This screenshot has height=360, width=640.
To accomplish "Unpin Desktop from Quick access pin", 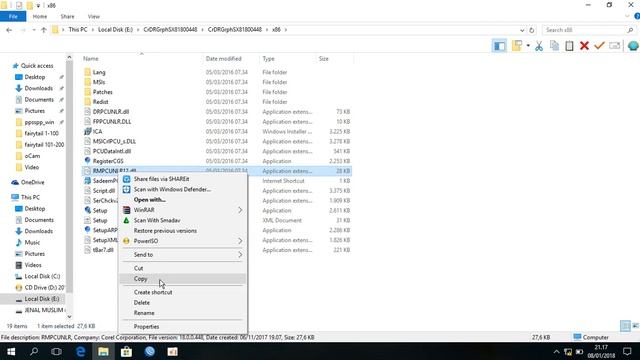I will [x=61, y=77].
